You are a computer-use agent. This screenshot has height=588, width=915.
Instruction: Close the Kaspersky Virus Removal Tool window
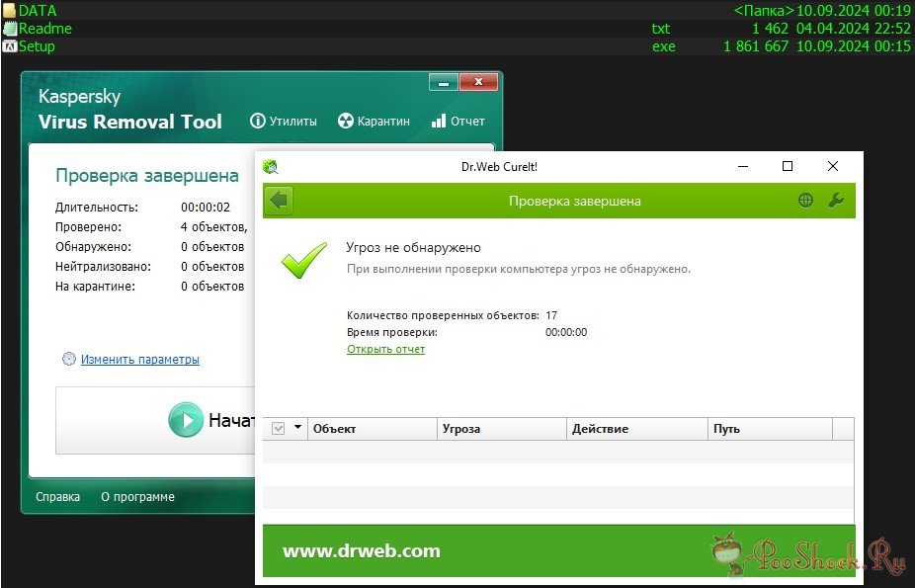coord(478,82)
